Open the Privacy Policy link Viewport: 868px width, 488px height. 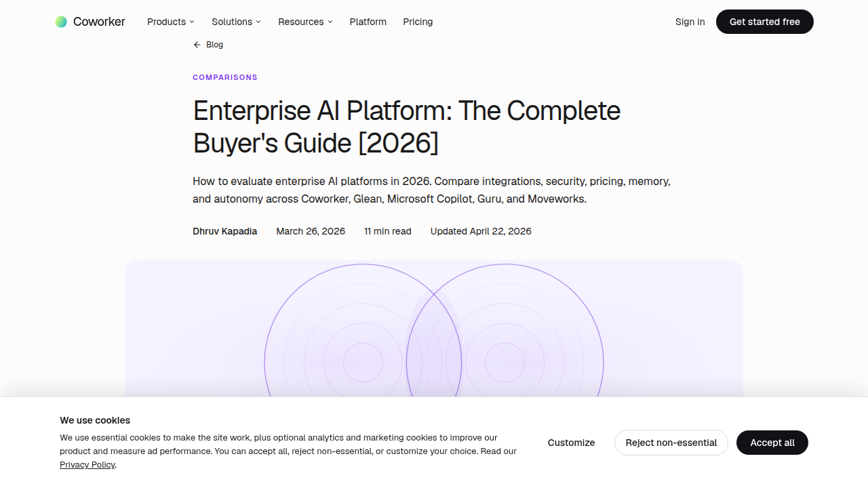(x=87, y=465)
